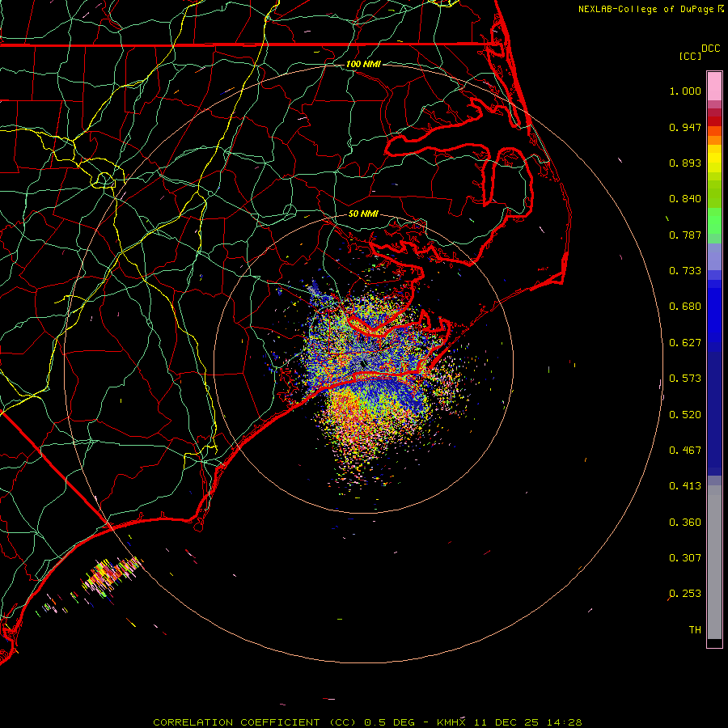Click the 0.787 scale value

(685, 235)
